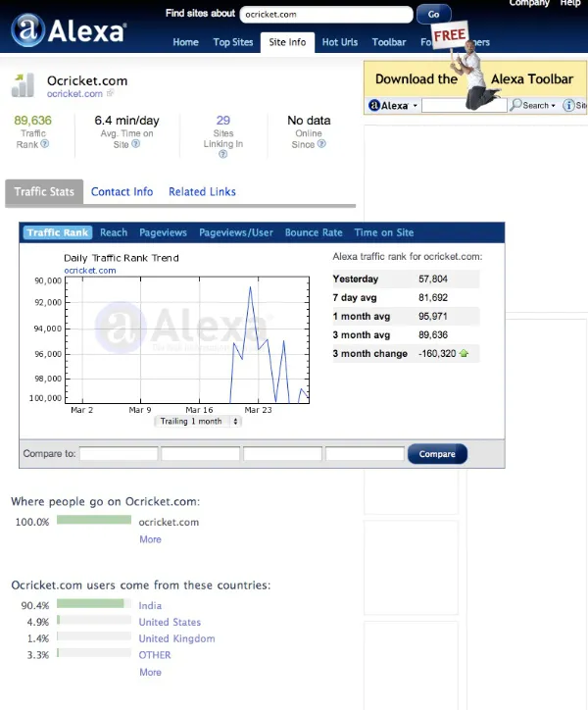Open Top Sites in navigation menu

233,42
